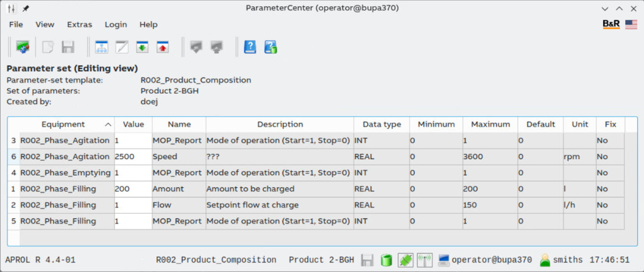Viewport: 644px width, 272px height.
Task: Click the Value column header
Action: coord(133,124)
